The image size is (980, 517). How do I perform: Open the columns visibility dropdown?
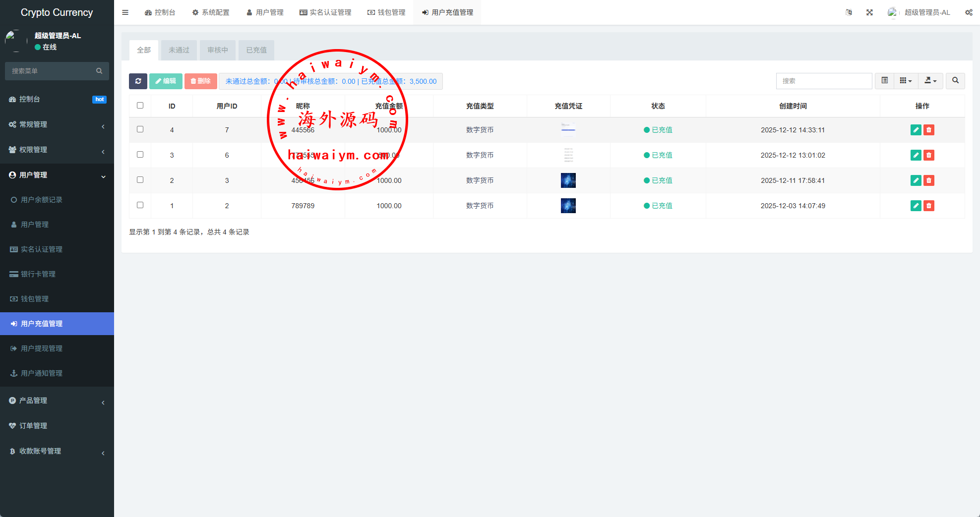tap(906, 81)
